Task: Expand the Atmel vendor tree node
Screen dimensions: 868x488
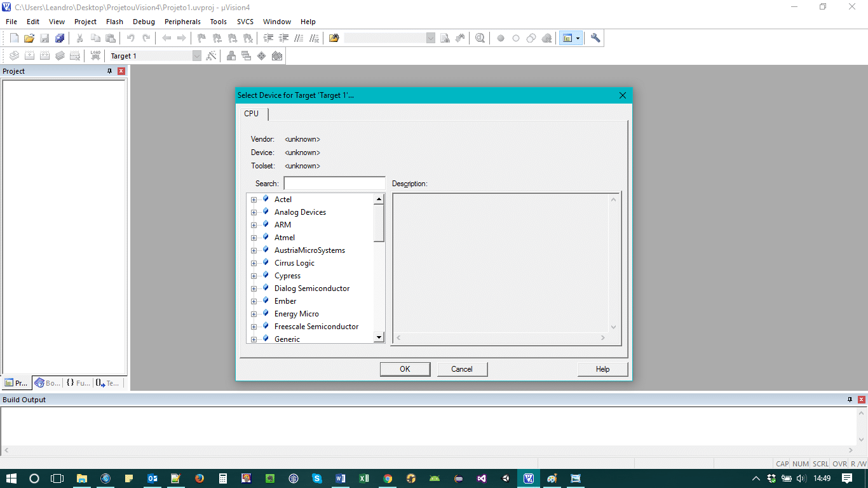Action: point(254,238)
